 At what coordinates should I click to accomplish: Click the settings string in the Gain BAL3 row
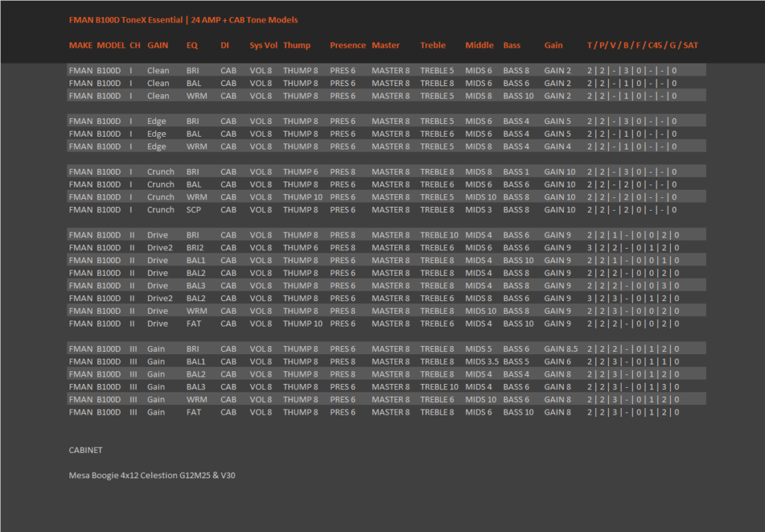click(634, 388)
